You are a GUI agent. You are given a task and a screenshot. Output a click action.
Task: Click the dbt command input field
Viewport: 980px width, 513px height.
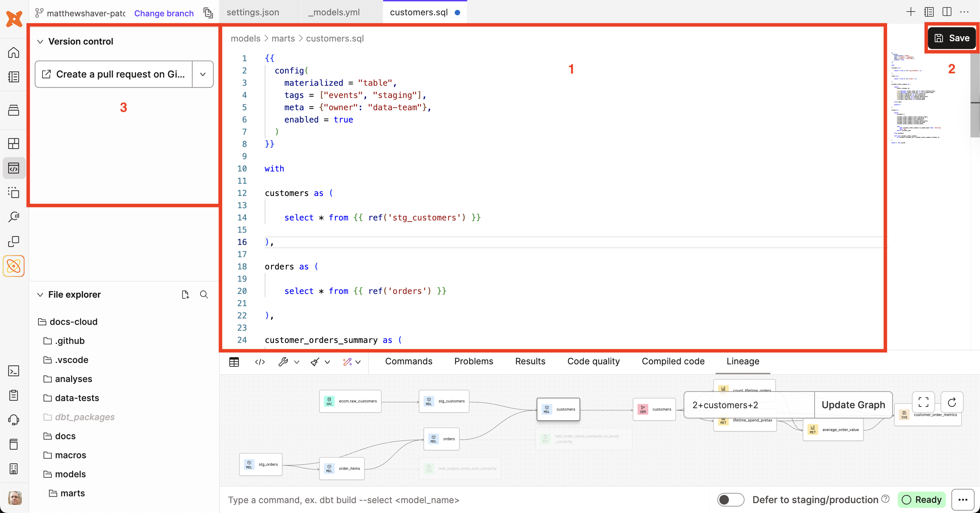pyautogui.click(x=342, y=500)
